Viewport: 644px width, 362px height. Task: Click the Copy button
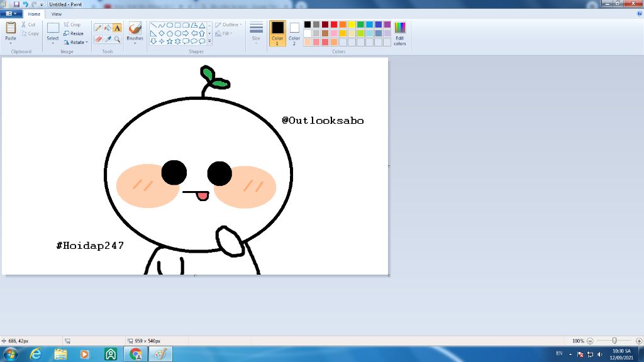point(30,34)
